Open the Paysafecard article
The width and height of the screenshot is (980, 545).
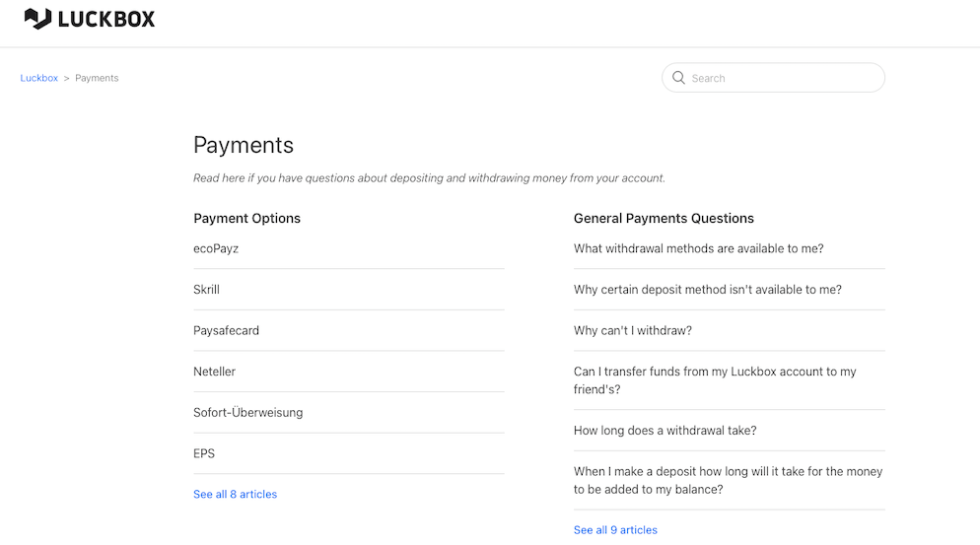pyautogui.click(x=226, y=330)
